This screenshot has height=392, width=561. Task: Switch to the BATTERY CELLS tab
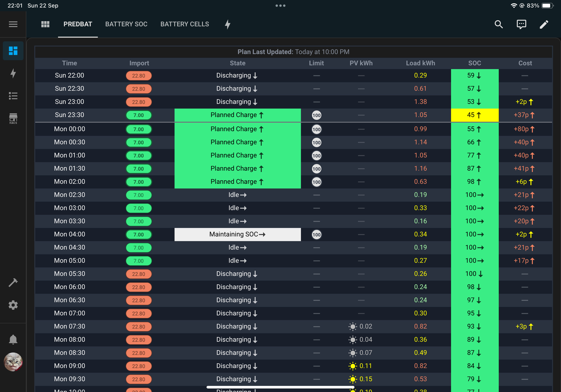(x=185, y=24)
